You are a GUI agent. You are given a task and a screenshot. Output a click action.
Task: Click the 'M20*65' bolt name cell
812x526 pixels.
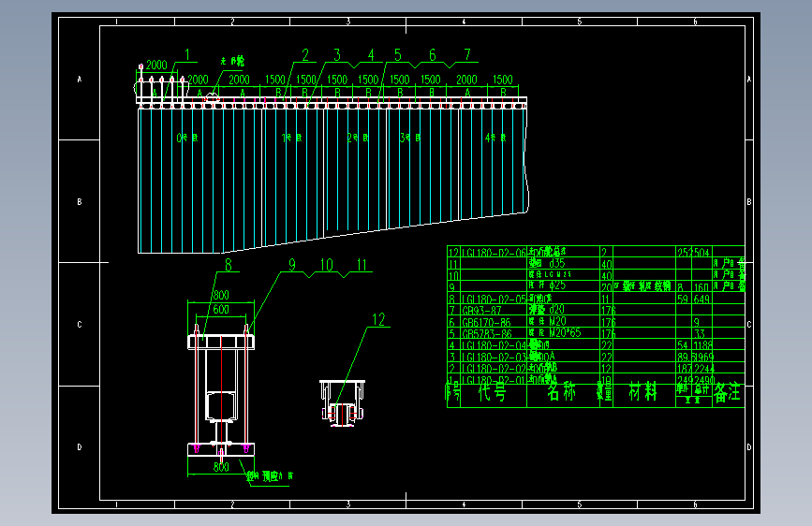(554, 333)
